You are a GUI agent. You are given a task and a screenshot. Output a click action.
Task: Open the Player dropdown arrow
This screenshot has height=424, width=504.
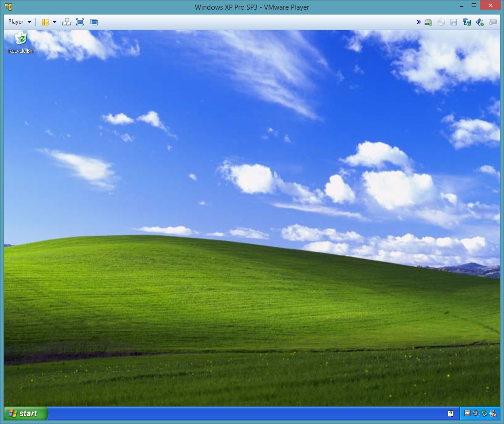pyautogui.click(x=29, y=22)
